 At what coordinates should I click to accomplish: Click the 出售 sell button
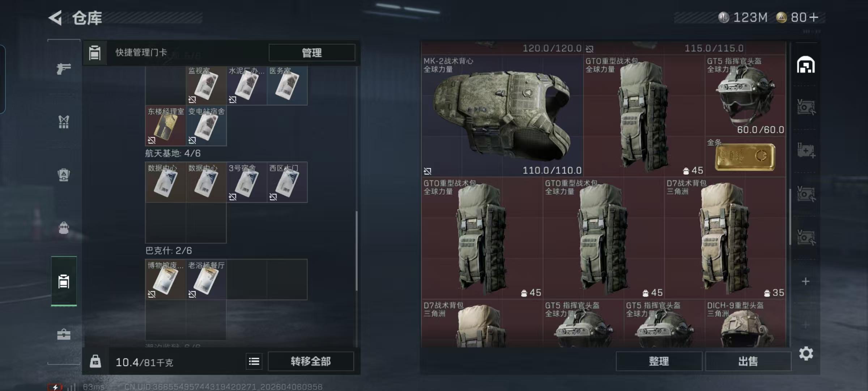coord(748,361)
